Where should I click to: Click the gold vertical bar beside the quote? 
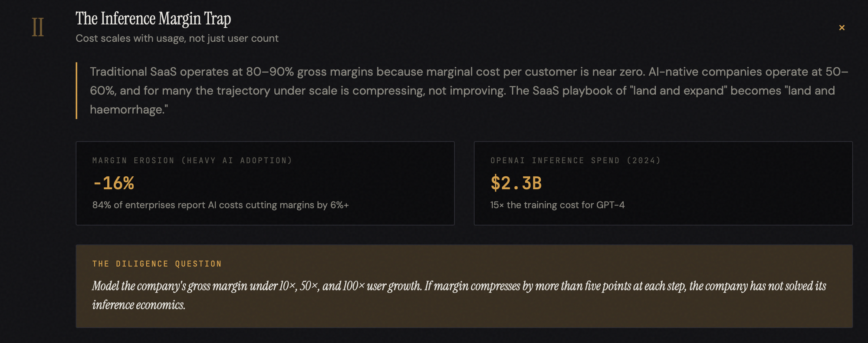click(x=76, y=90)
